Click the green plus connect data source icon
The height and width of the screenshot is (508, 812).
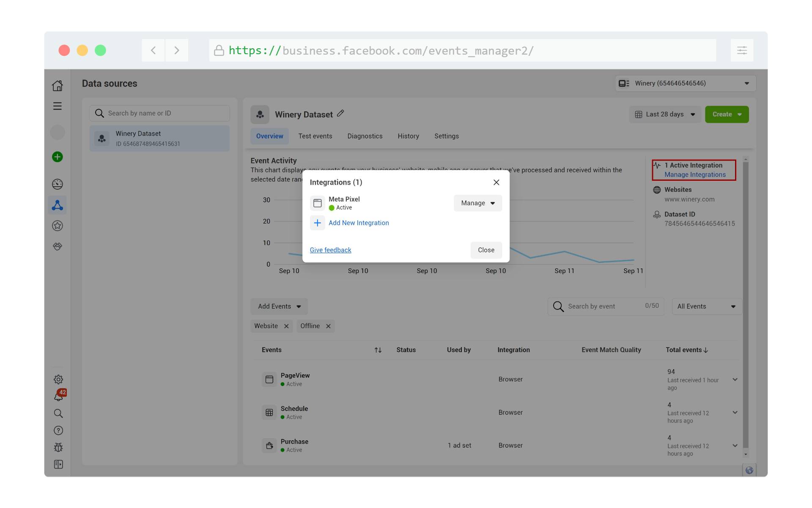pyautogui.click(x=58, y=157)
